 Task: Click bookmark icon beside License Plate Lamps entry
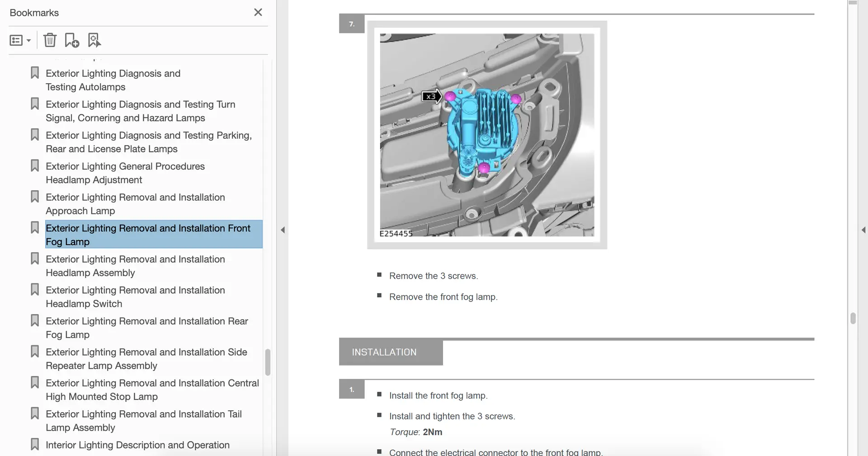(35, 135)
